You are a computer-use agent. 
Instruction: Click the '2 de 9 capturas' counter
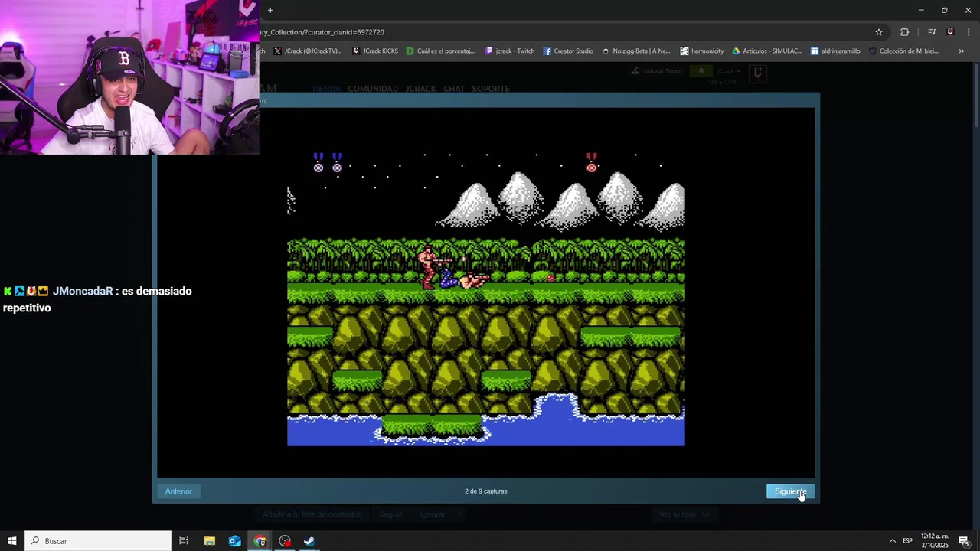pos(486,491)
